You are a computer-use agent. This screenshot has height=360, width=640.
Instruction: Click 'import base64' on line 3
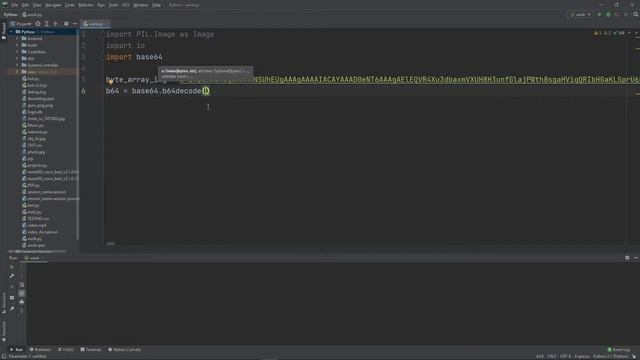[x=134, y=57]
